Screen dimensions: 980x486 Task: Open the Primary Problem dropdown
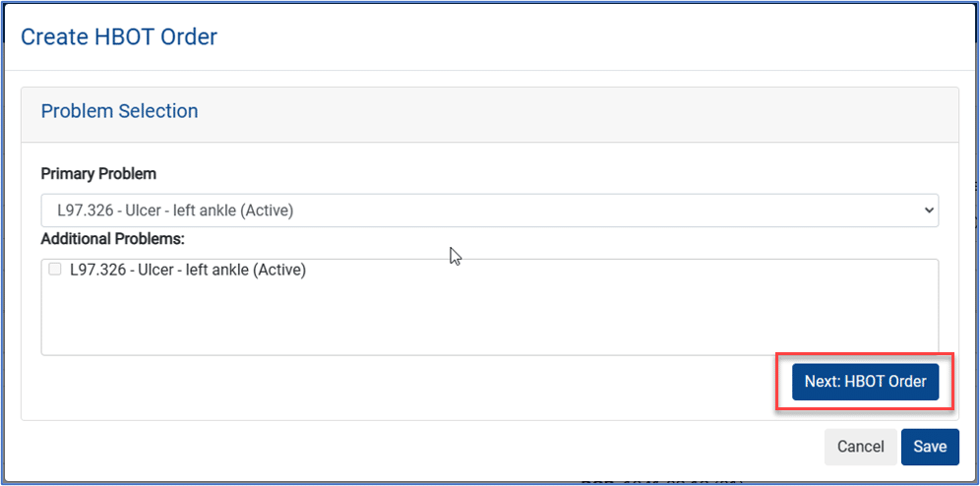pyautogui.click(x=489, y=211)
